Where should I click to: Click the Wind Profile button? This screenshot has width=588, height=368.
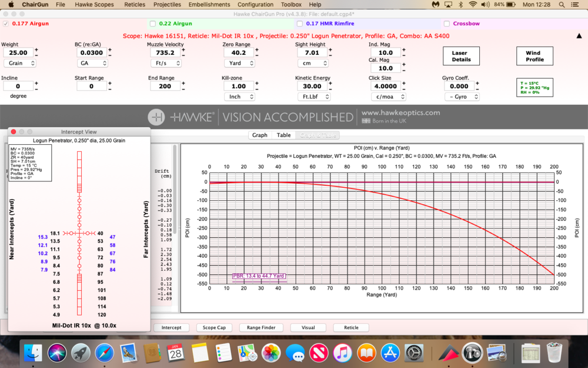tap(534, 56)
